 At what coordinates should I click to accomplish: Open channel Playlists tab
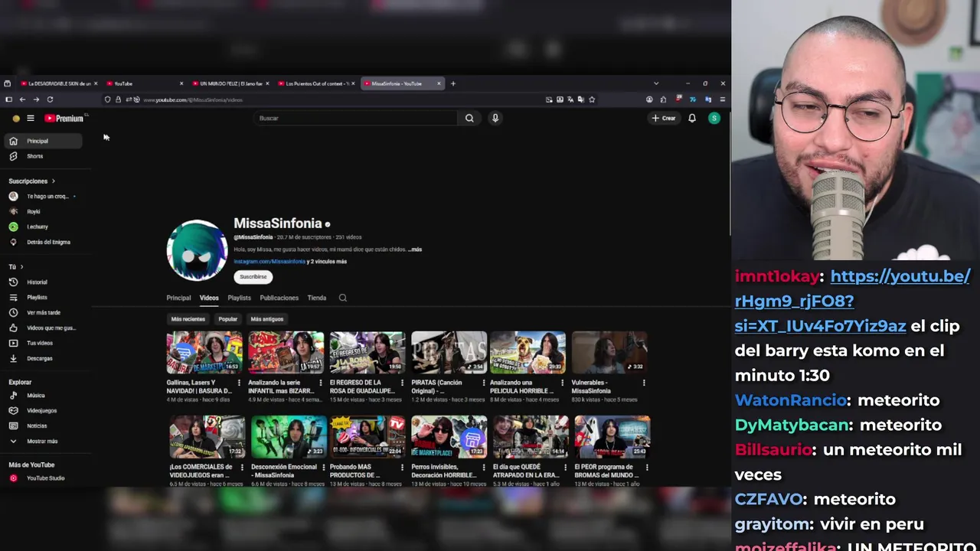[x=239, y=298]
